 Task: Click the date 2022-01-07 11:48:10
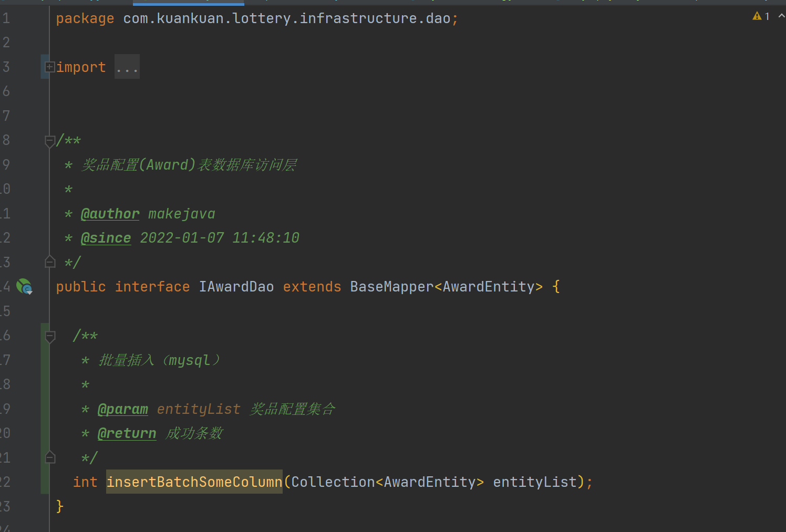220,238
